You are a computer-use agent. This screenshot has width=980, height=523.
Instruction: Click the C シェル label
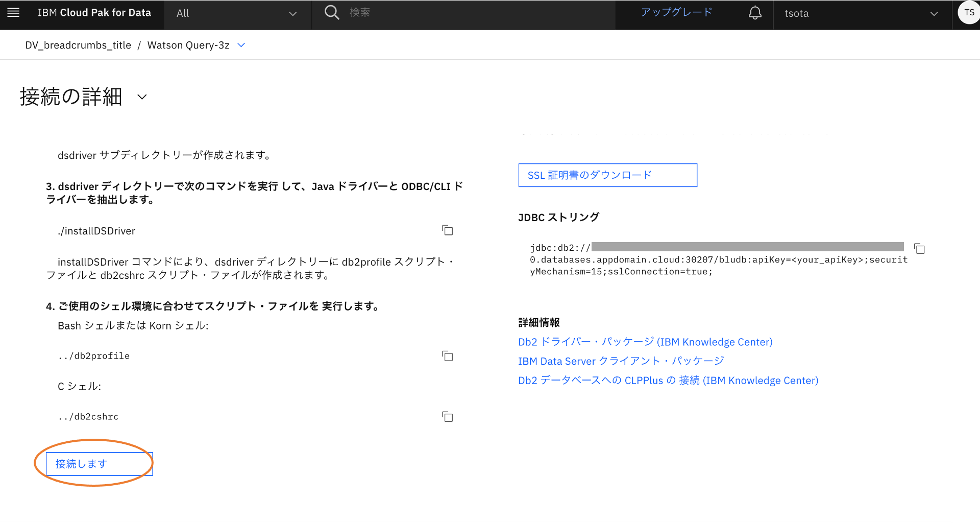79,386
